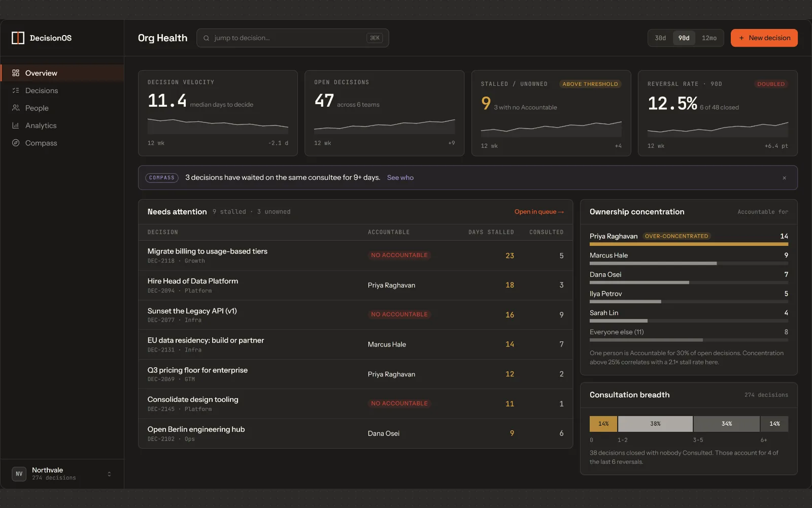Click Dana Osei in Accountable column
Screen dimensions: 812x508
(x=384, y=433)
